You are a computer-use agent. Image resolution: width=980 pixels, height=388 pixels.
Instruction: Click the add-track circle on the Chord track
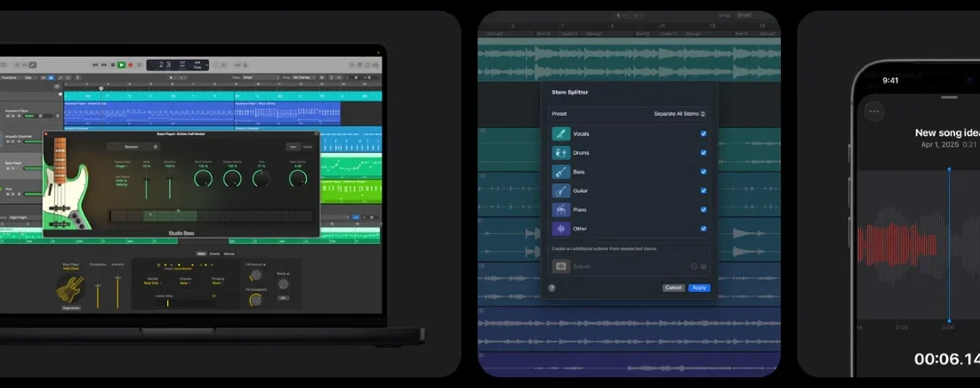[x=60, y=93]
